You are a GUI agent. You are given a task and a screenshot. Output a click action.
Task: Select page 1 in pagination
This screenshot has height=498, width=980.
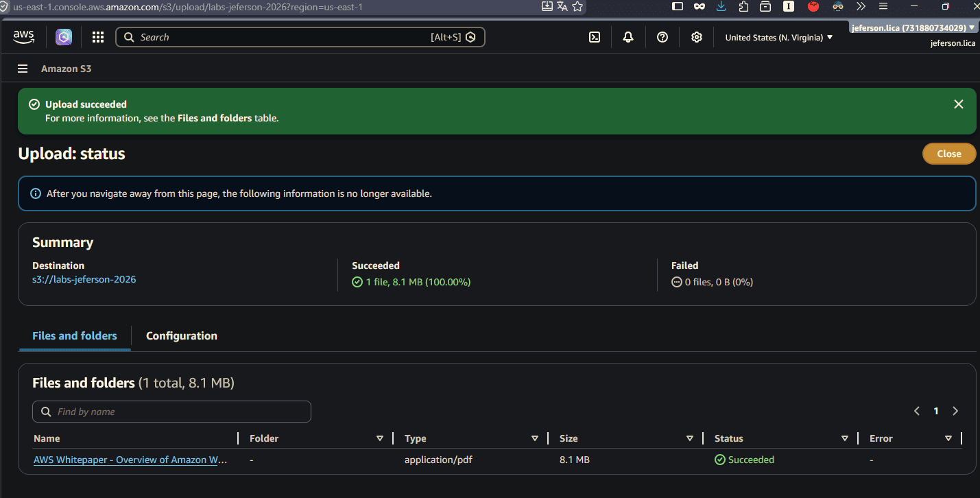[936, 411]
